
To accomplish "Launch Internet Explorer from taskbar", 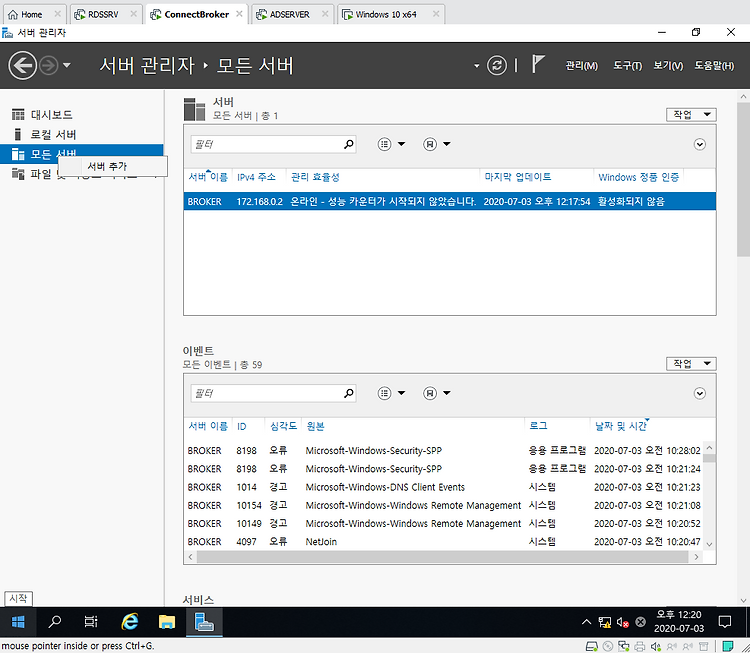I will click(129, 622).
